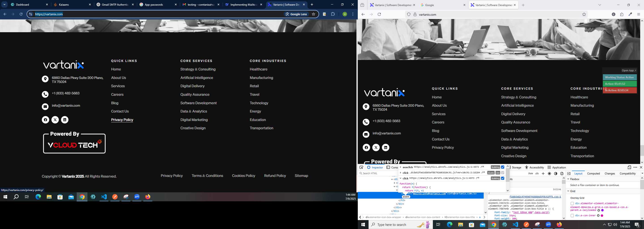The image size is (644, 229).
Task: Toggle .cls classes panel
Action: tap(537, 174)
